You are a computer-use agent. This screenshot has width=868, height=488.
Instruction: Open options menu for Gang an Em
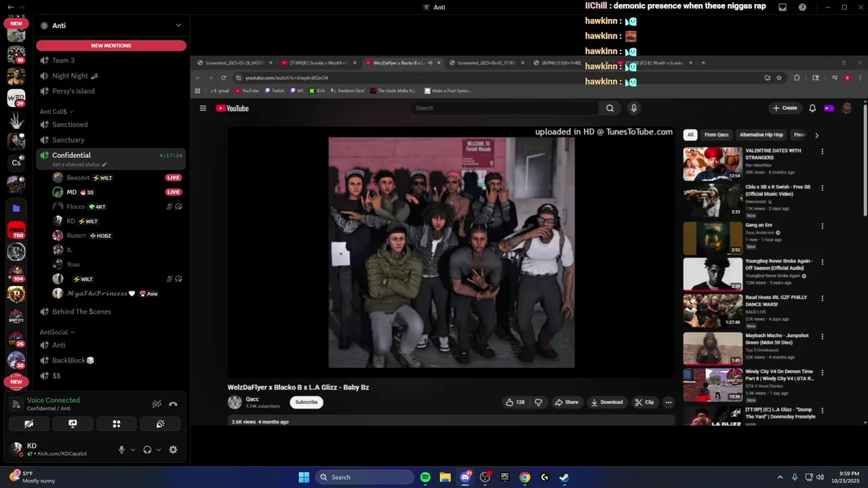[x=823, y=226]
